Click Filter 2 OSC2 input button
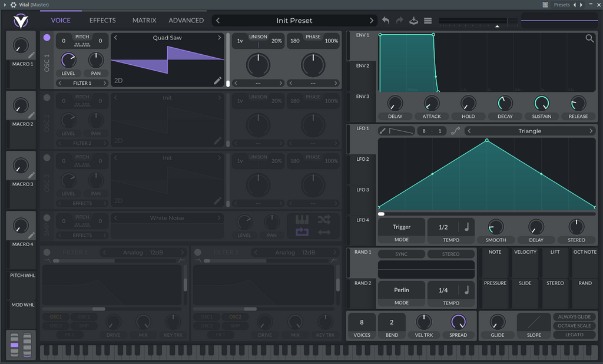This screenshot has height=364, width=603. [235, 317]
